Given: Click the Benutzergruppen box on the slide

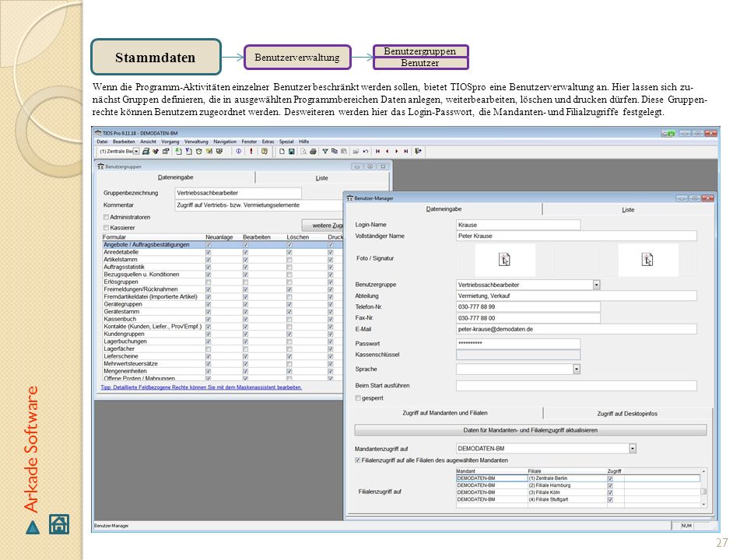Looking at the screenshot, I should [420, 51].
